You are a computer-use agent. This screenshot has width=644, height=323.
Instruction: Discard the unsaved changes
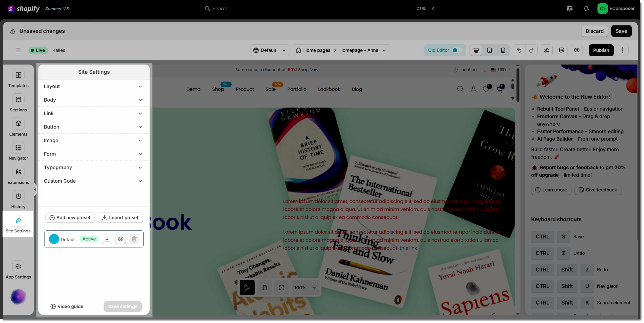click(x=595, y=31)
